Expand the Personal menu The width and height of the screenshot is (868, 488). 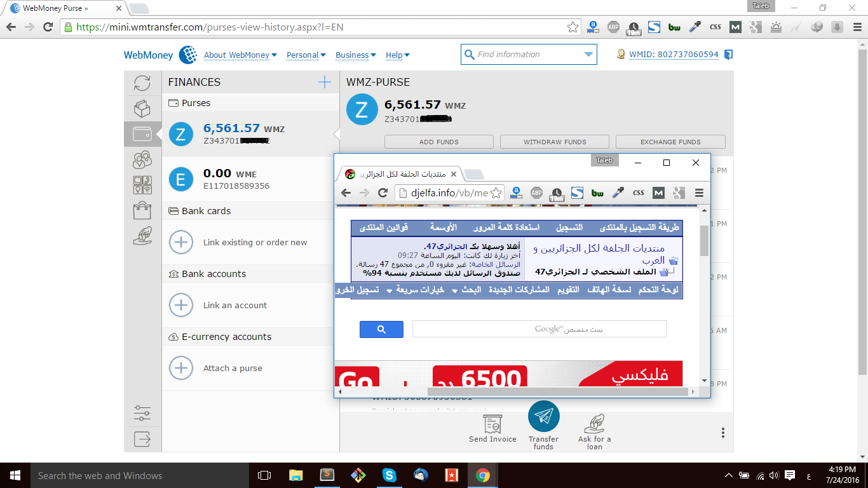click(x=306, y=55)
